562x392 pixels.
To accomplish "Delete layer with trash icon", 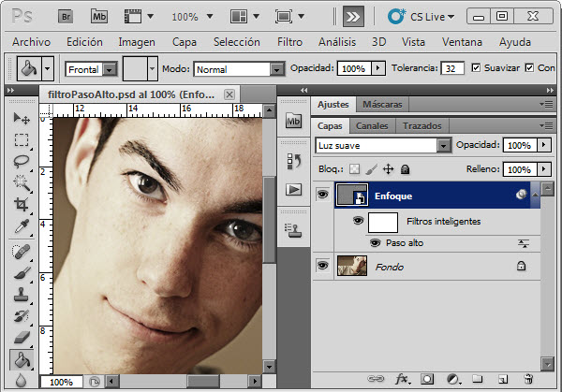I will click(x=528, y=379).
